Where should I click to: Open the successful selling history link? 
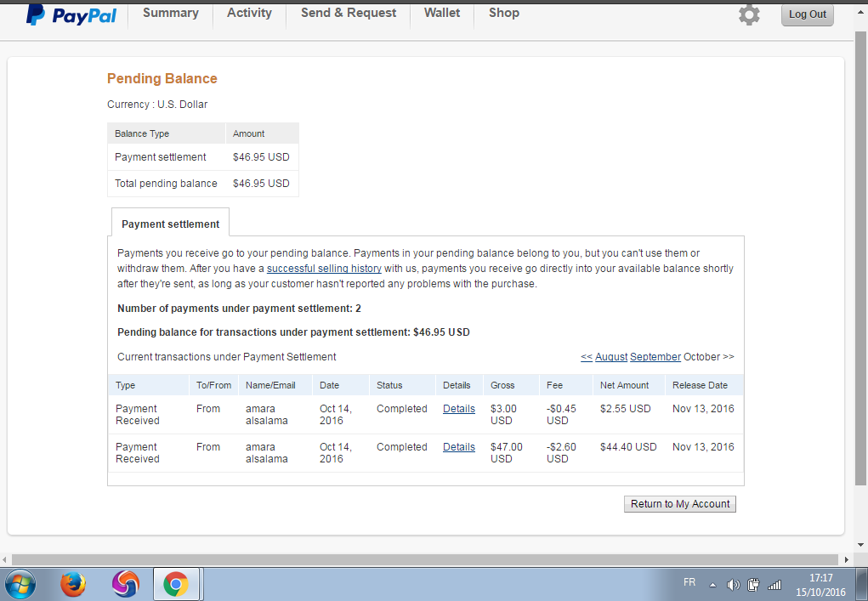click(x=324, y=269)
